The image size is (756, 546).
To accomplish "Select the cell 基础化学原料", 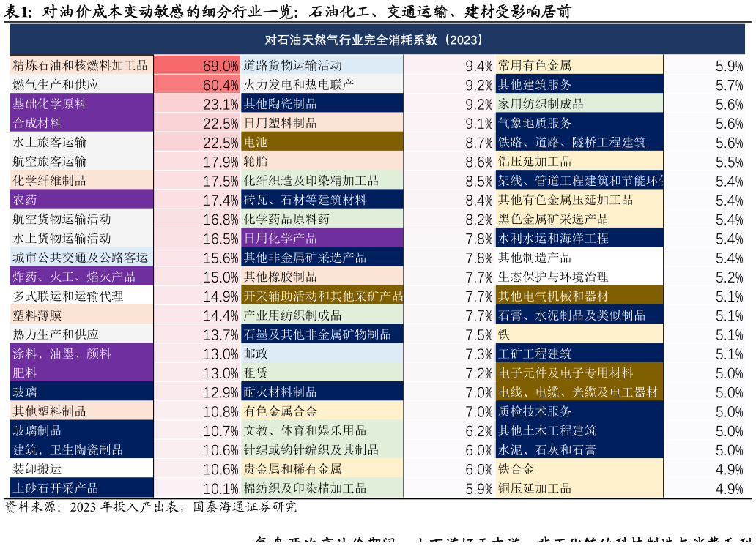I will pos(81,104).
